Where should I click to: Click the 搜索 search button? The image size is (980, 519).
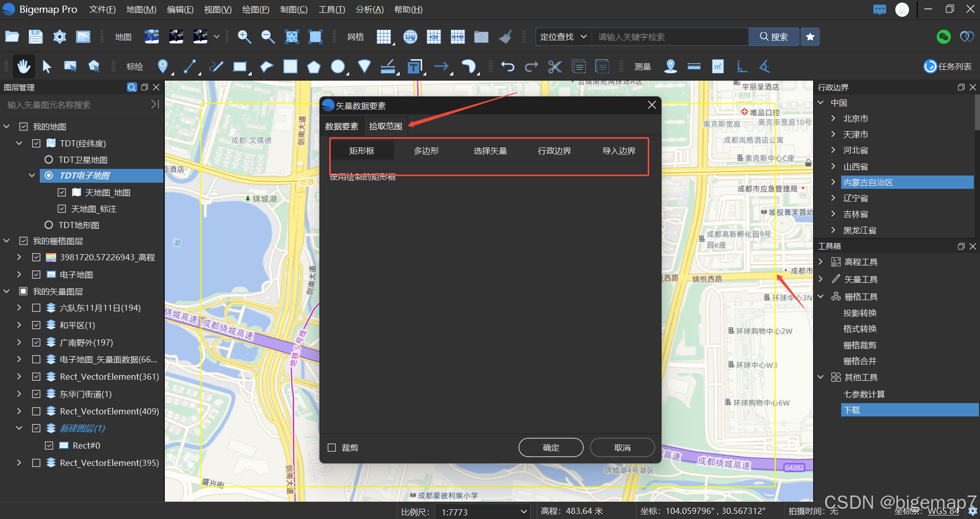(774, 37)
